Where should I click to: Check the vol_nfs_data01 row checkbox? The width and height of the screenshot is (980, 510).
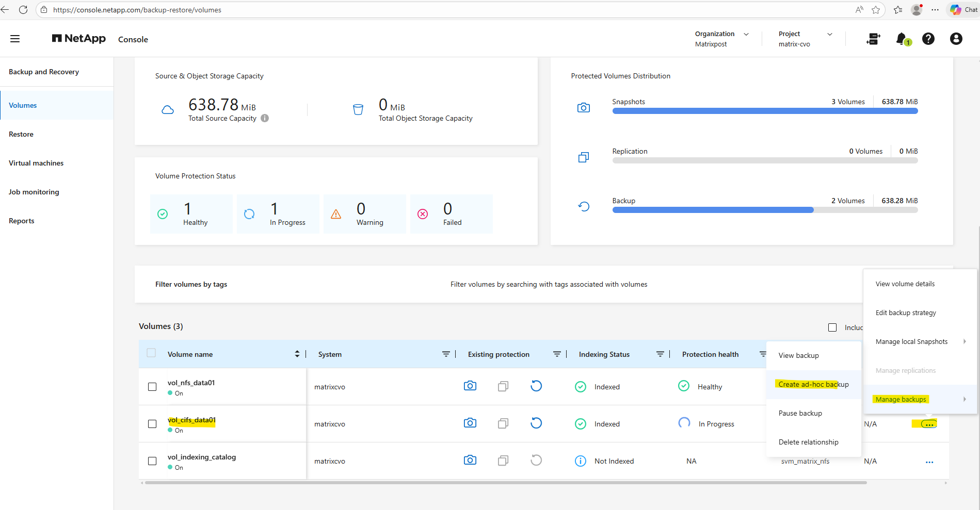click(x=152, y=387)
